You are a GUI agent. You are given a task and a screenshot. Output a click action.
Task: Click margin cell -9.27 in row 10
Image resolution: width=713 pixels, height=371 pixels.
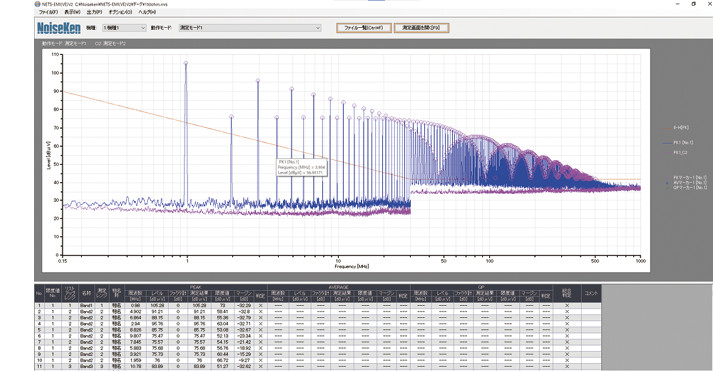tap(244, 360)
